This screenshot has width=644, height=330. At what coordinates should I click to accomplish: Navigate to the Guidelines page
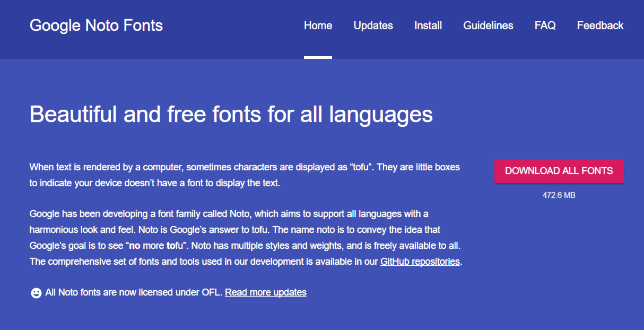coord(488,25)
